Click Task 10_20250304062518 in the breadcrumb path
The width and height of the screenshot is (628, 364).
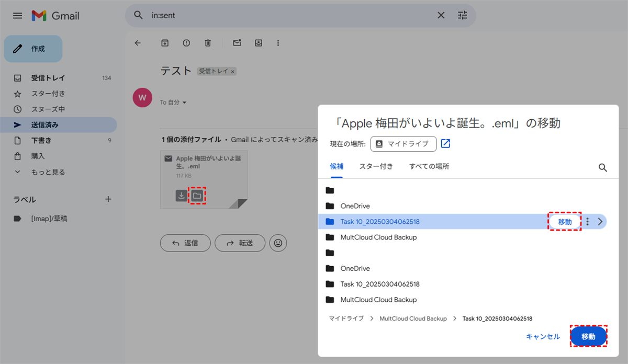(497, 318)
